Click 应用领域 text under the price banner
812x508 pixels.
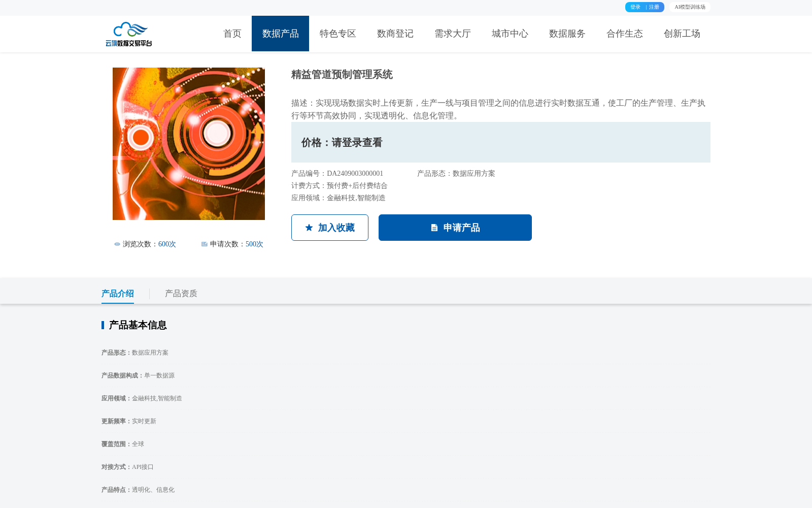coord(339,198)
